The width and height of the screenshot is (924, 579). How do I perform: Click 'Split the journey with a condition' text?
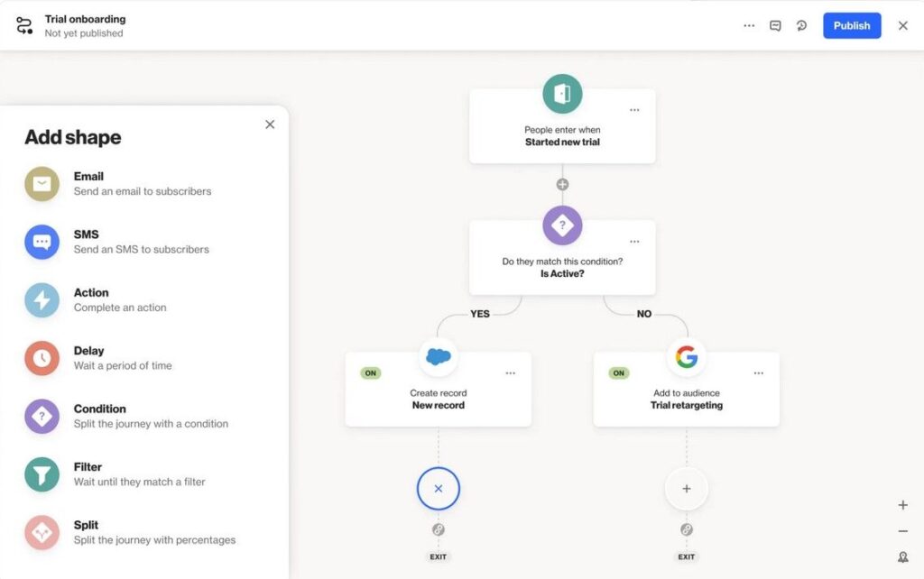pyautogui.click(x=151, y=424)
